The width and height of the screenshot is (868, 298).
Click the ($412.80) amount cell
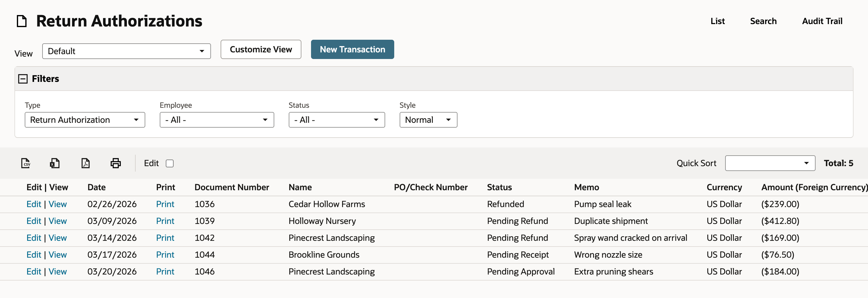[780, 221]
